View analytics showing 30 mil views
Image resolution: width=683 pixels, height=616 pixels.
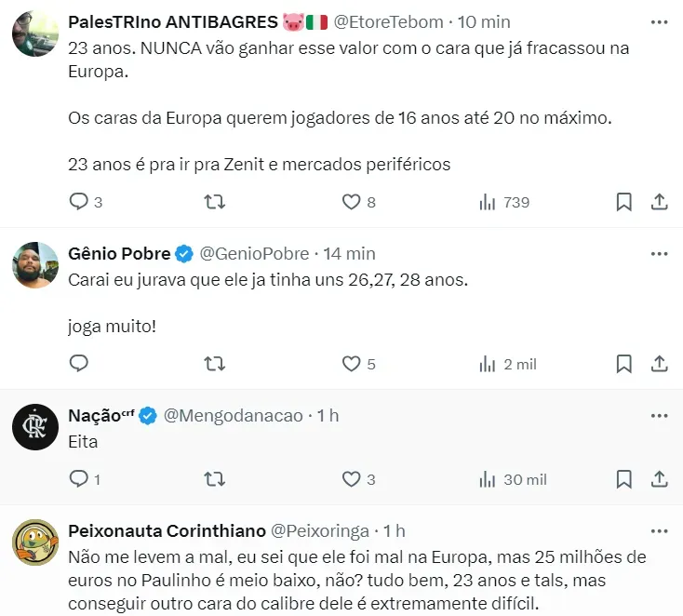coord(512,479)
